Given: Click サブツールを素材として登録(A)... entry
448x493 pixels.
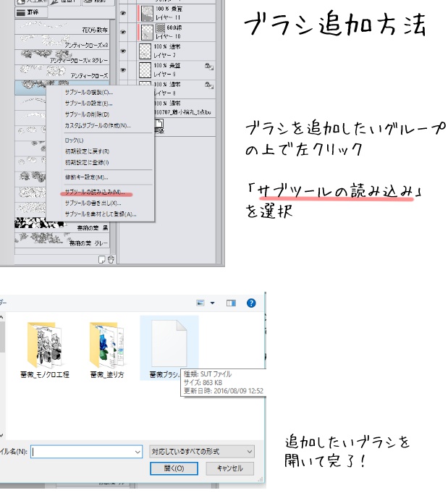Looking at the screenshot, I should (x=101, y=214).
